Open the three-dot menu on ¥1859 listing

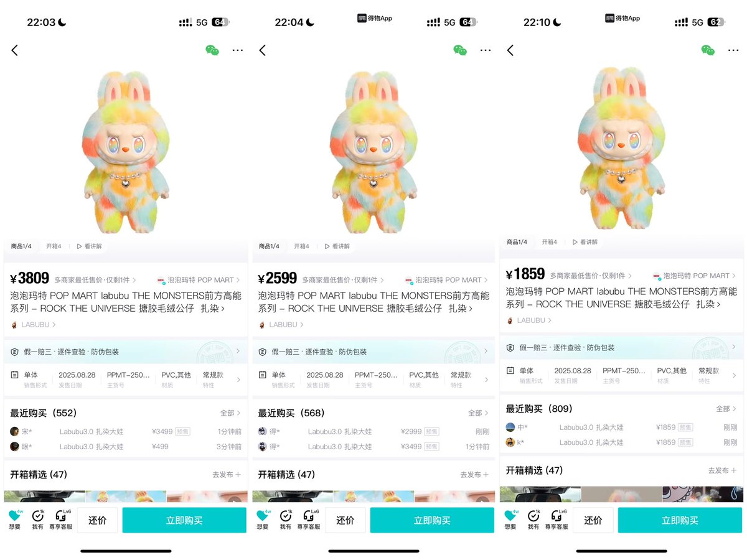[734, 50]
